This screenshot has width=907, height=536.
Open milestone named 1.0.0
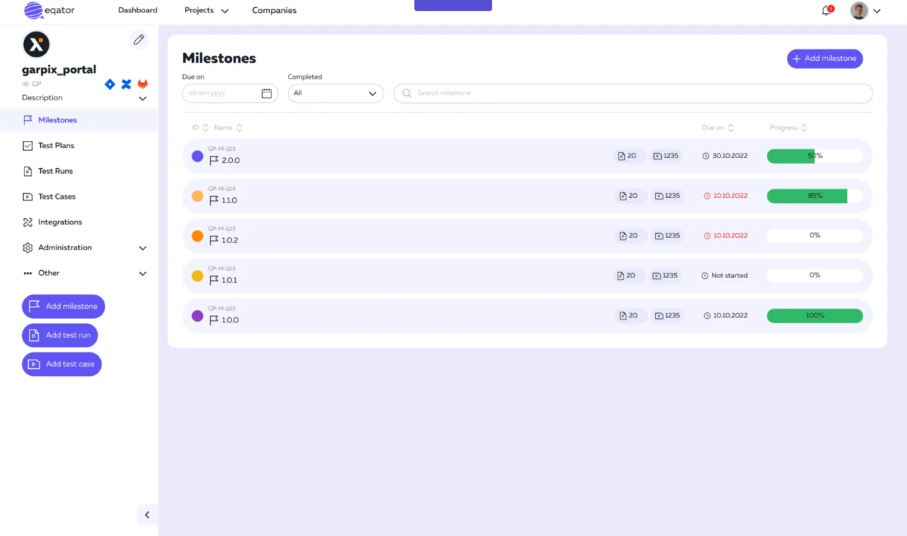click(224, 320)
